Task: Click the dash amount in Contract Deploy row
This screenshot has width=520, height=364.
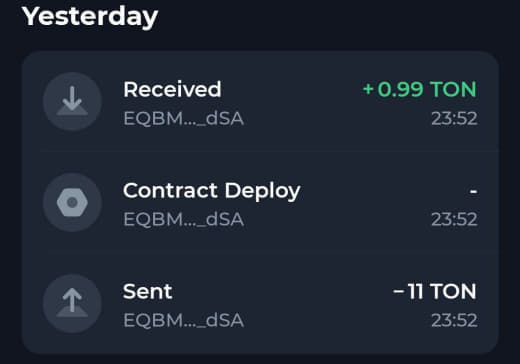Action: click(x=473, y=192)
